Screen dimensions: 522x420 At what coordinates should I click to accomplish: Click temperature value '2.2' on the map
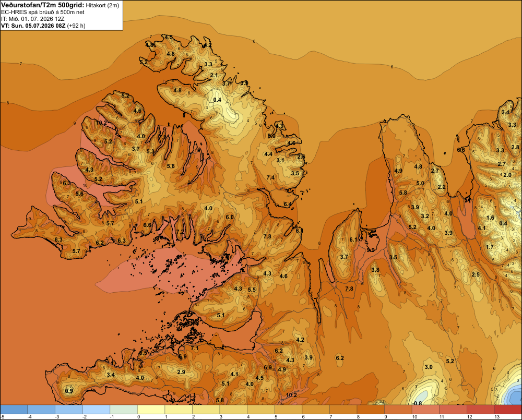pyautogui.click(x=442, y=187)
